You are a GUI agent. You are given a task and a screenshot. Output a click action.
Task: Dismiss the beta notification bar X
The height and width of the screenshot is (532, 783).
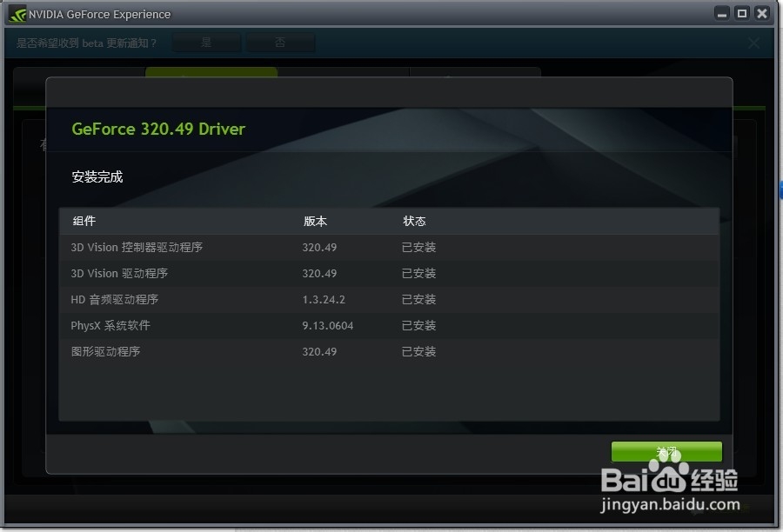pyautogui.click(x=754, y=43)
